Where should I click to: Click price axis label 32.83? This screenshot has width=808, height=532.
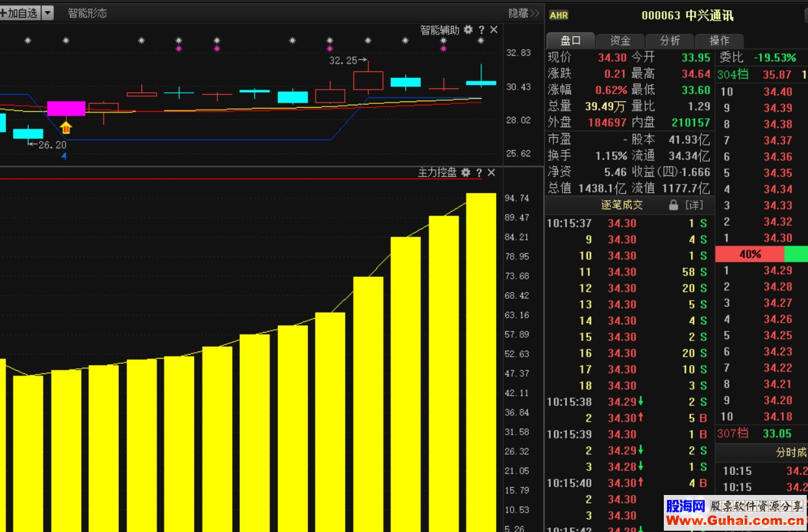coord(518,53)
